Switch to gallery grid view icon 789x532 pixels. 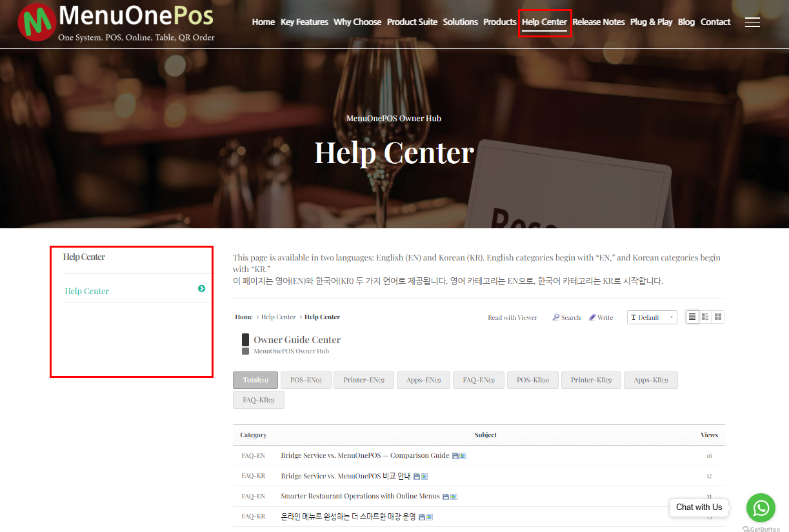tap(718, 317)
